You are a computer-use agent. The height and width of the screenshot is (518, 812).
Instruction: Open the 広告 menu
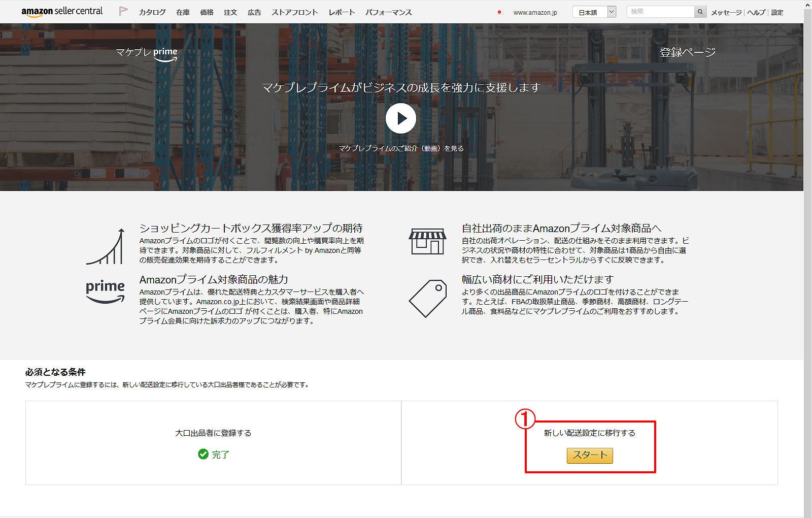254,12
